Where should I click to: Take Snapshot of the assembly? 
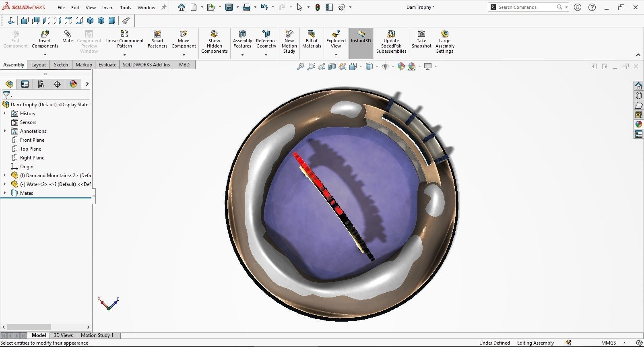point(421,39)
